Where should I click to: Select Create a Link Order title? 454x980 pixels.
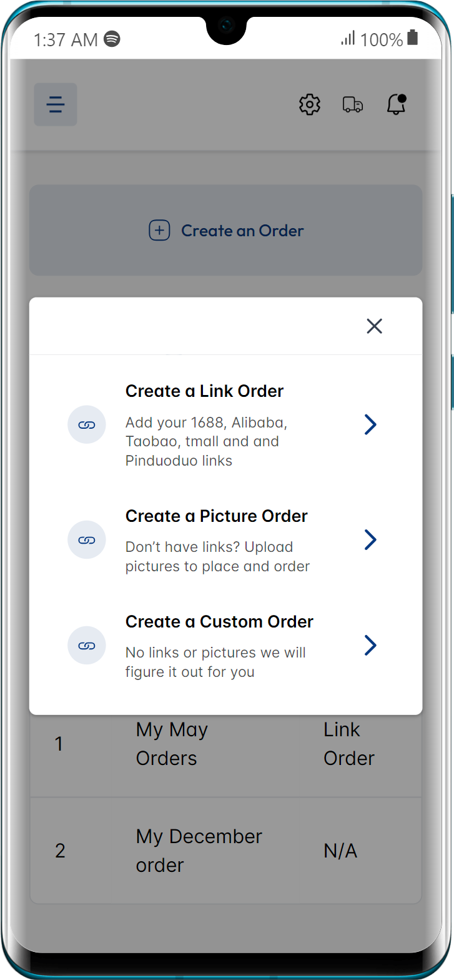point(204,391)
